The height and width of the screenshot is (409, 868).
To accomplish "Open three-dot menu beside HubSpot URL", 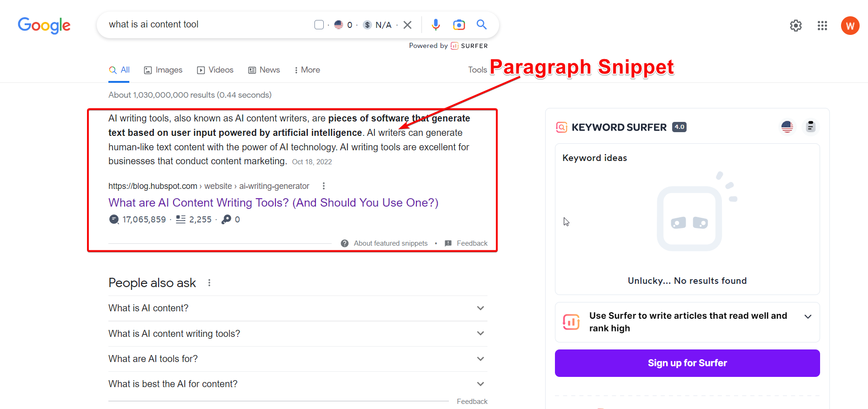I will (324, 186).
